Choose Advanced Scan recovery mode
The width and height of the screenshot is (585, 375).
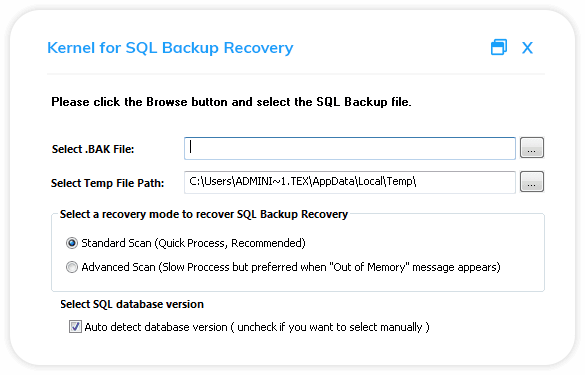[72, 267]
